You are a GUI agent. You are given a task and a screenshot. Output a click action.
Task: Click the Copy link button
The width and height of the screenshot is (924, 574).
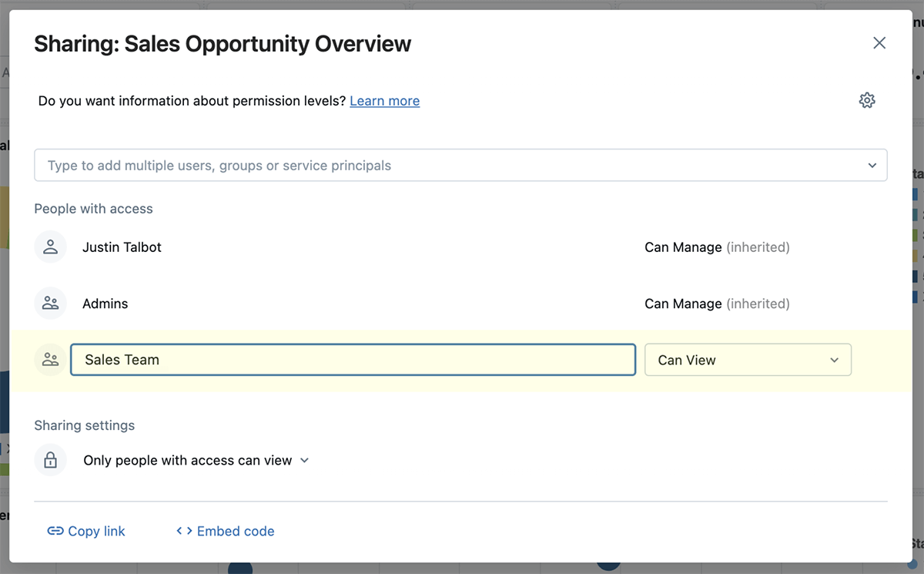click(x=96, y=532)
